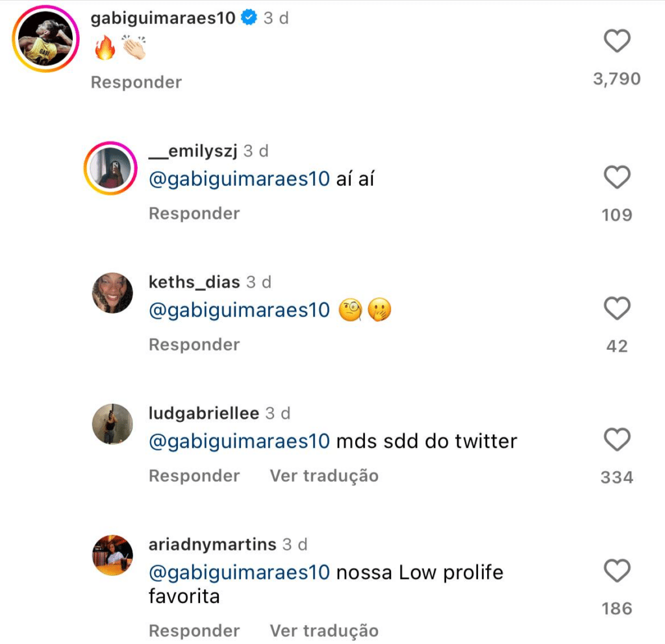
Task: Like ariadnymartins's reply
Action: pyautogui.click(x=616, y=571)
